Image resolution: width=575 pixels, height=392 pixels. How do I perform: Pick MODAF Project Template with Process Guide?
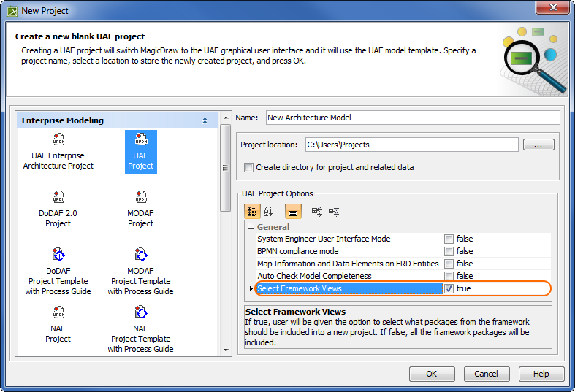(140, 272)
